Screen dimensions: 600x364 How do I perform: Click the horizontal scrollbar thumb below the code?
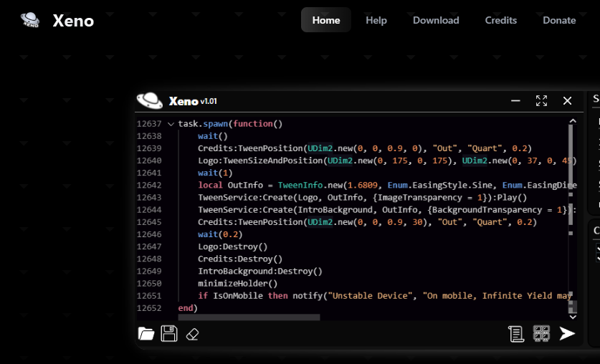(249, 317)
